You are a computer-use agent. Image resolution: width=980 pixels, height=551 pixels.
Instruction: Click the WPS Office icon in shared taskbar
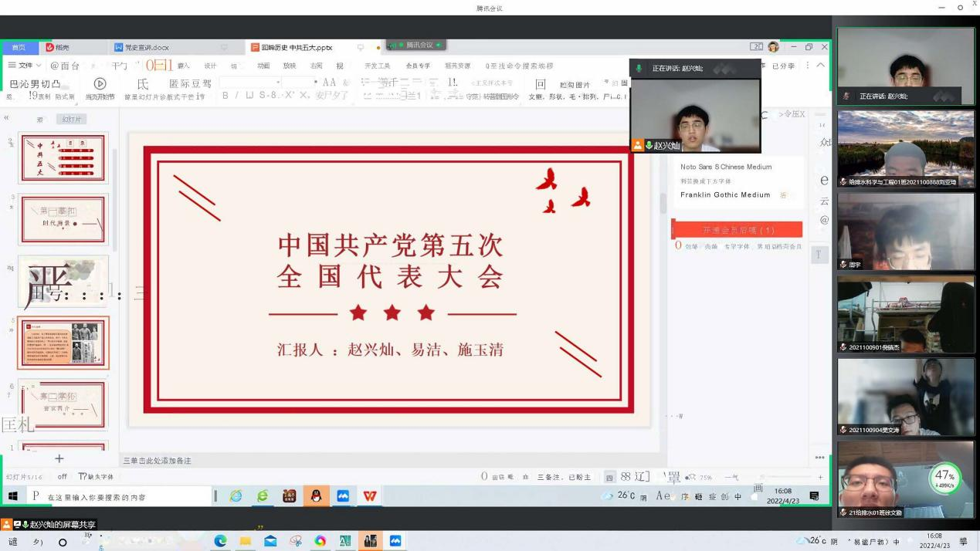370,496
